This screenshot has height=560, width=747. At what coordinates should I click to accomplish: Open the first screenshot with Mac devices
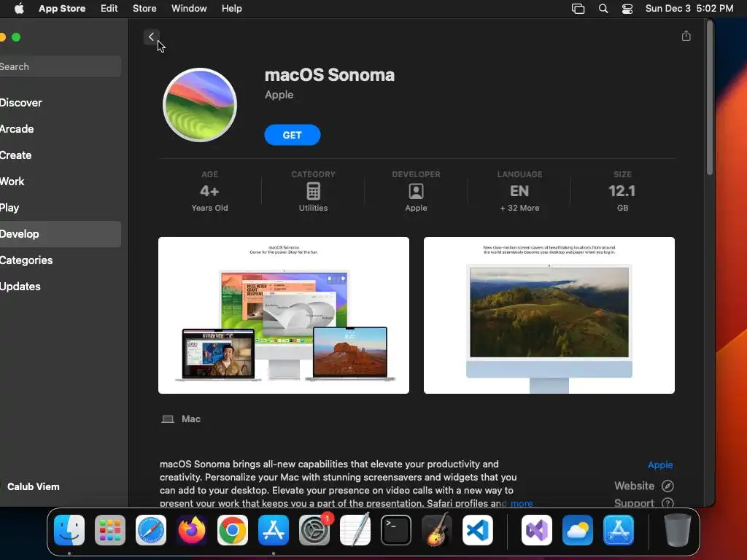(x=284, y=315)
